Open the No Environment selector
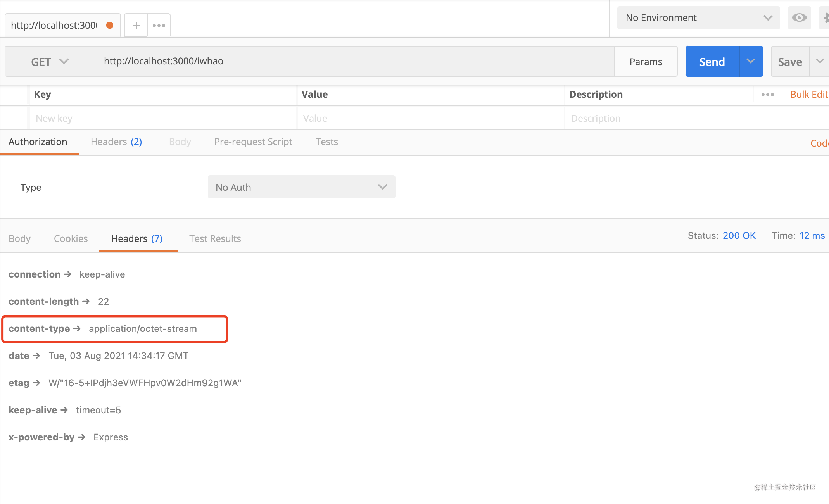Image resolution: width=829 pixels, height=504 pixels. pyautogui.click(x=698, y=18)
